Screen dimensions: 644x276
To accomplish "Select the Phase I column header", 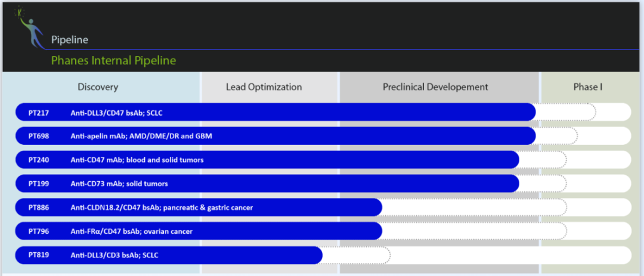I will pos(588,87).
